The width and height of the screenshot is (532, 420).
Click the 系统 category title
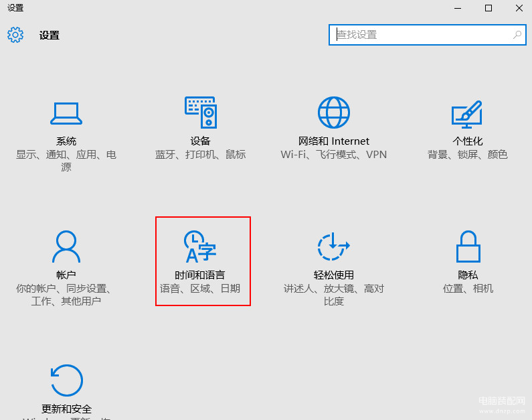(66, 141)
